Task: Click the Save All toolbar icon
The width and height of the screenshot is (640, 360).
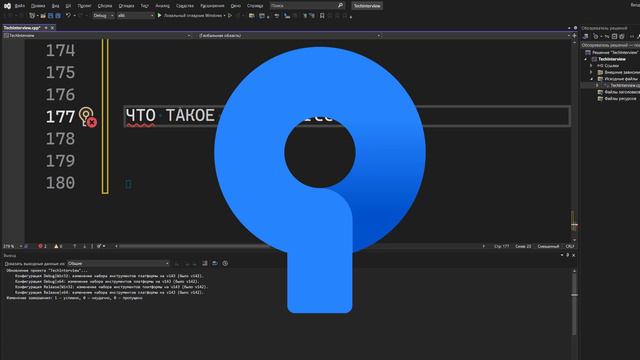Action: (58, 16)
